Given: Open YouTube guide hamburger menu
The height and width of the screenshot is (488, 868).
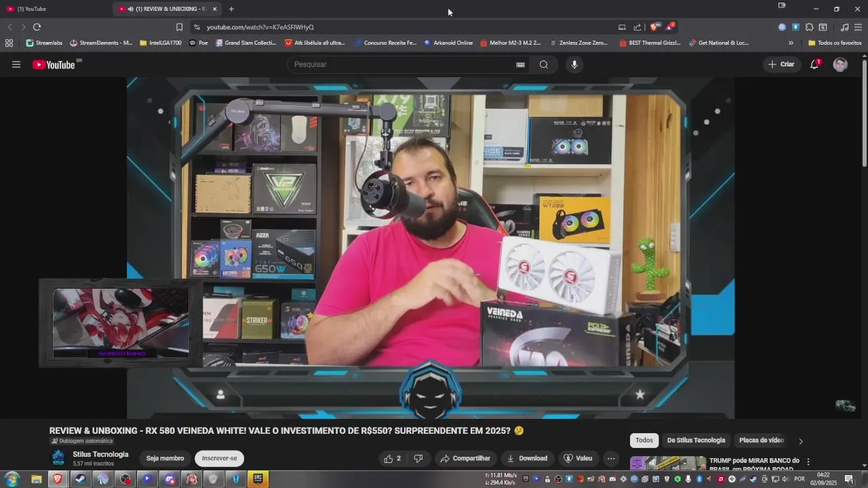Looking at the screenshot, I should (16, 64).
